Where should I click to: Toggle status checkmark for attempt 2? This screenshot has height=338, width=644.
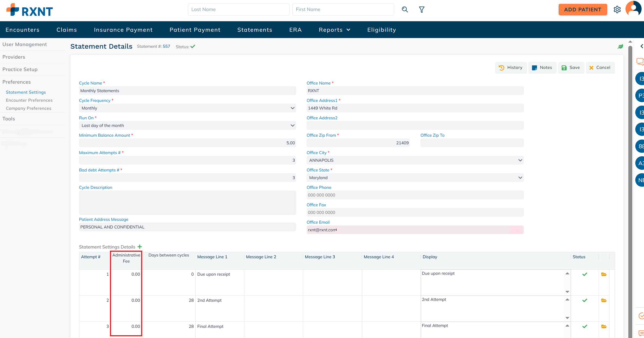(585, 301)
